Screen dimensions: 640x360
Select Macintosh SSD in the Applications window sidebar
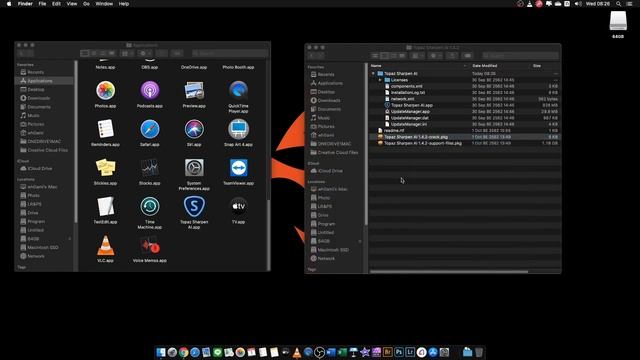click(x=43, y=247)
